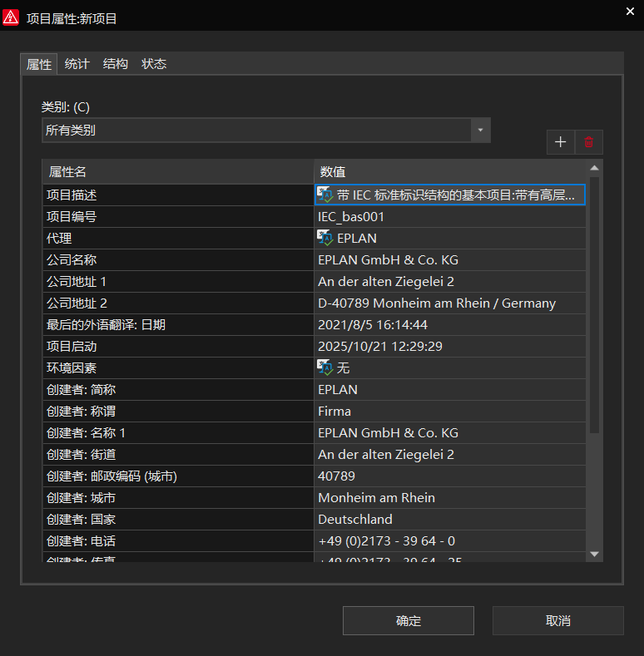This screenshot has height=656, width=644.
Task: Click 创建者: 街道 value cell
Action: [450, 454]
